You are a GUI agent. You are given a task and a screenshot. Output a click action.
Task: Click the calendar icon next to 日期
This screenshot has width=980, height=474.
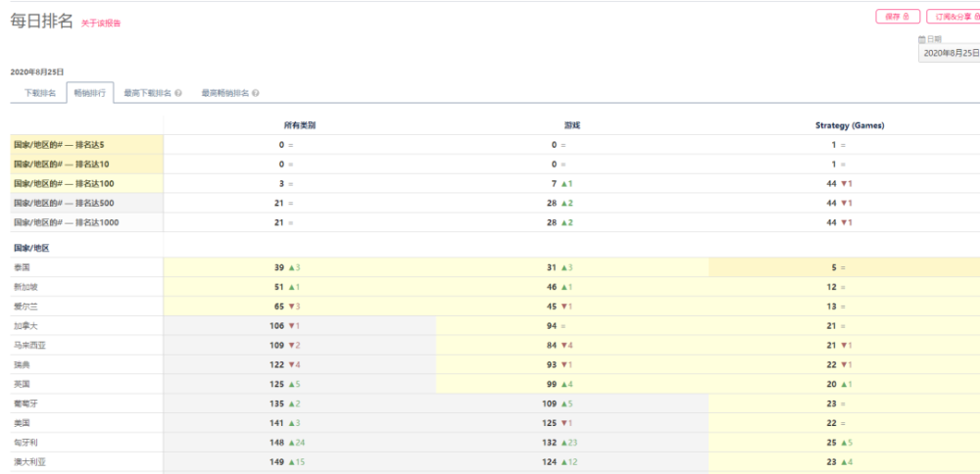click(922, 39)
